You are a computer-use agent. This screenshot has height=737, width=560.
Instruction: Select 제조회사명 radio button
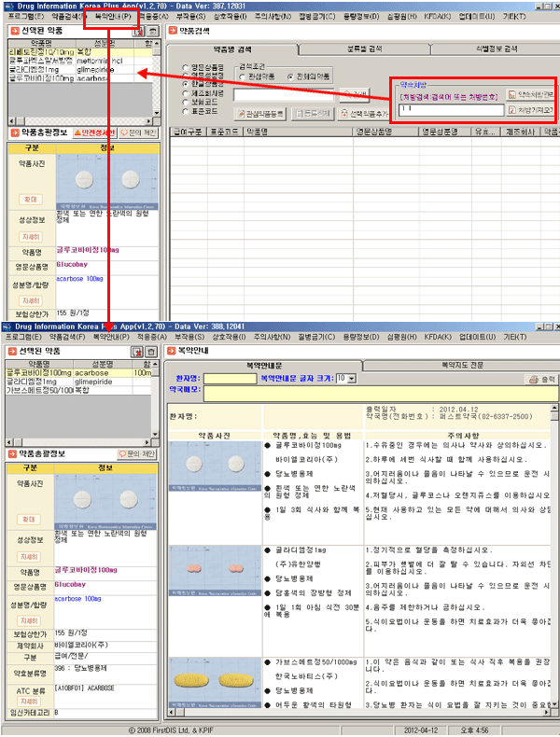(185, 93)
